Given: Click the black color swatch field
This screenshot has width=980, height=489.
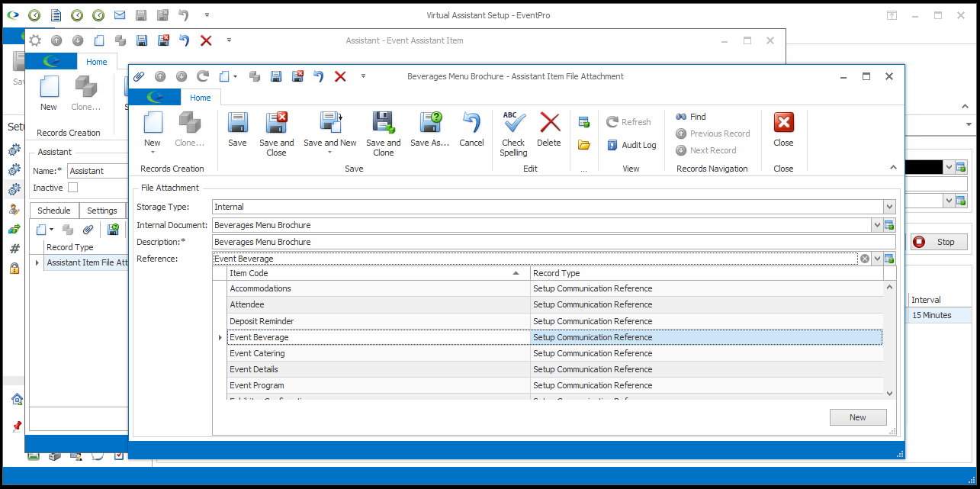Looking at the screenshot, I should [924, 167].
